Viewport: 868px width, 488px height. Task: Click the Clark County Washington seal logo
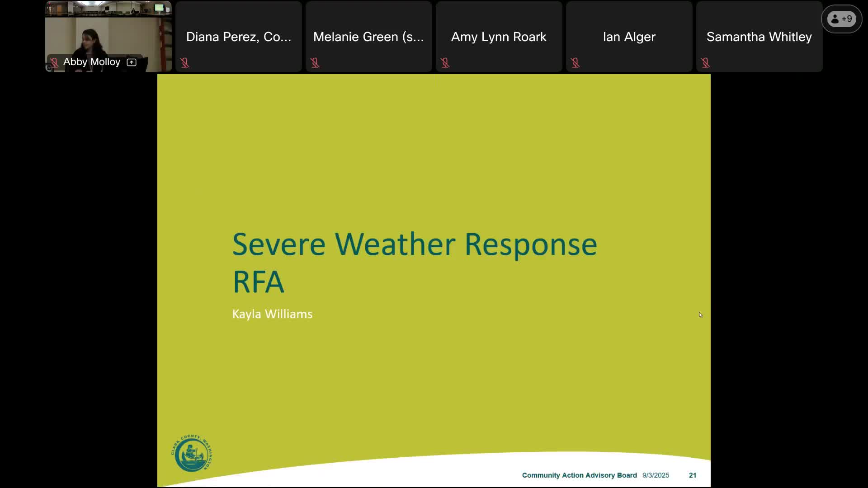(x=192, y=453)
